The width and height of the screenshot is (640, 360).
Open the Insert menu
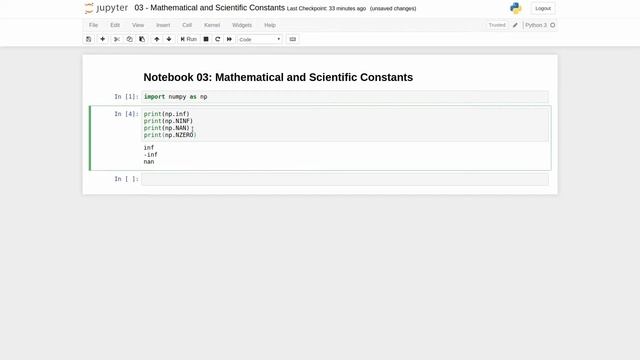click(163, 25)
